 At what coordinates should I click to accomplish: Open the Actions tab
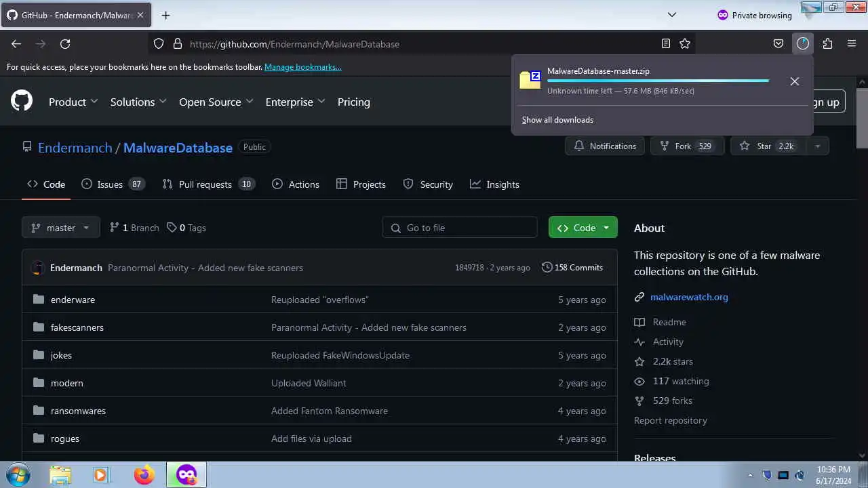point(296,184)
